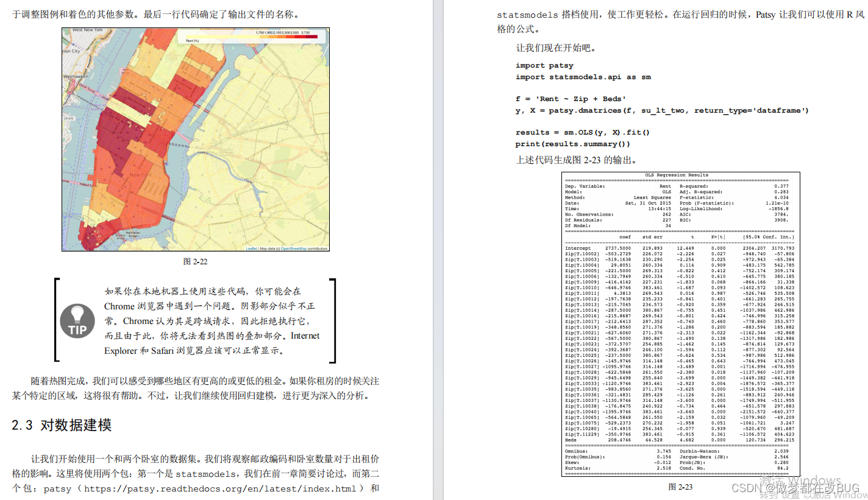Click the 'OLS Regression Results' table title
This screenshot has width=868, height=500.
tap(677, 175)
